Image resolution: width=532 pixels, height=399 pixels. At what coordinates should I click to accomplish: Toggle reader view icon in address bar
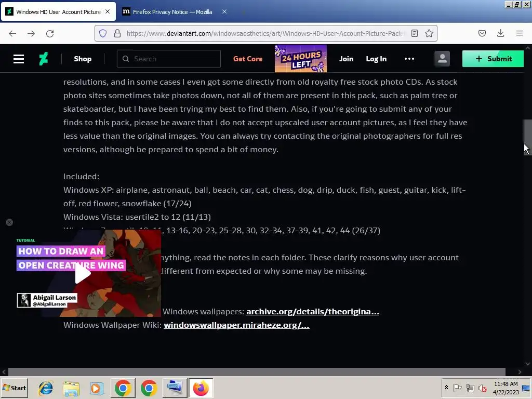414,33
